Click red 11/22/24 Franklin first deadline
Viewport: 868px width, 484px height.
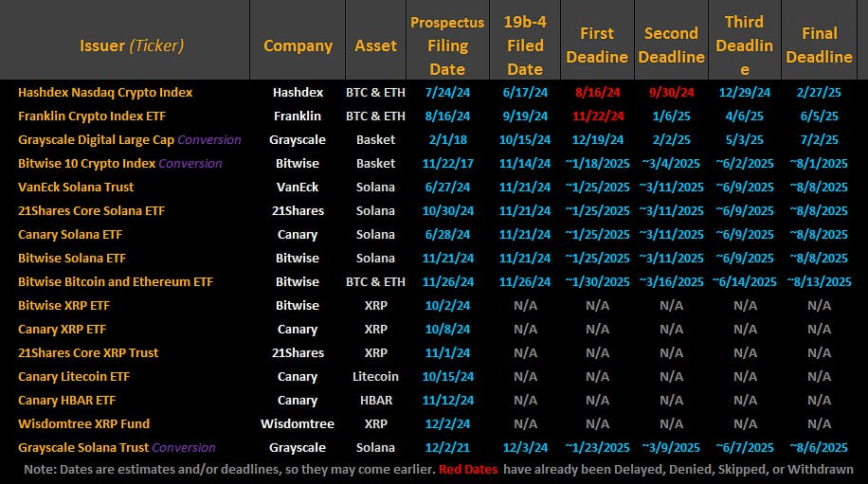(x=598, y=117)
